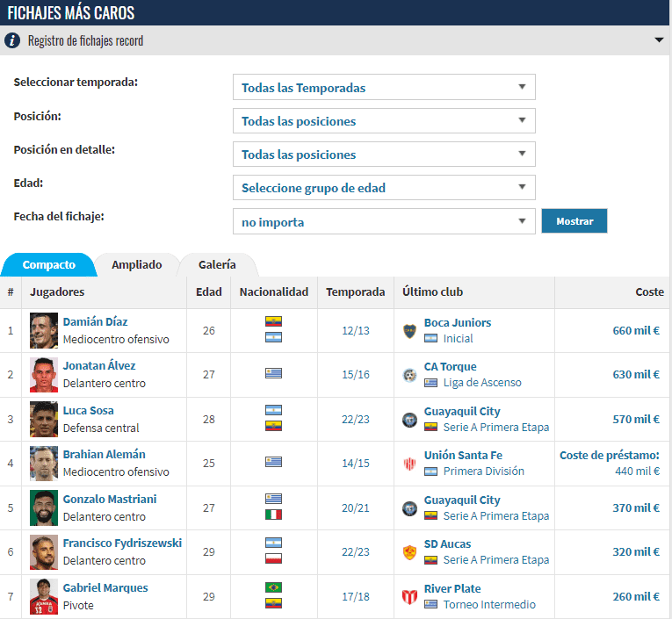672x619 pixels.
Task: Click Damián Díaz player photo
Action: pos(44,331)
